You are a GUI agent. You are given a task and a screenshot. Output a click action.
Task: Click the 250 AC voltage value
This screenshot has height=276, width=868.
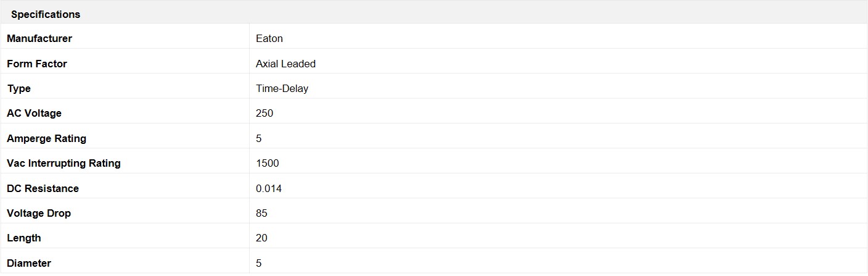(264, 113)
